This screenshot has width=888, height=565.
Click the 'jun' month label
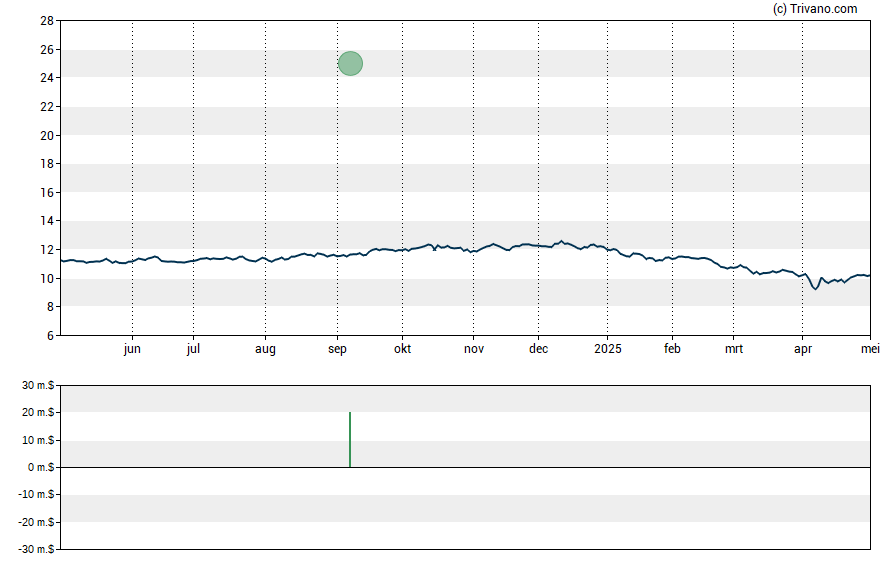132,349
